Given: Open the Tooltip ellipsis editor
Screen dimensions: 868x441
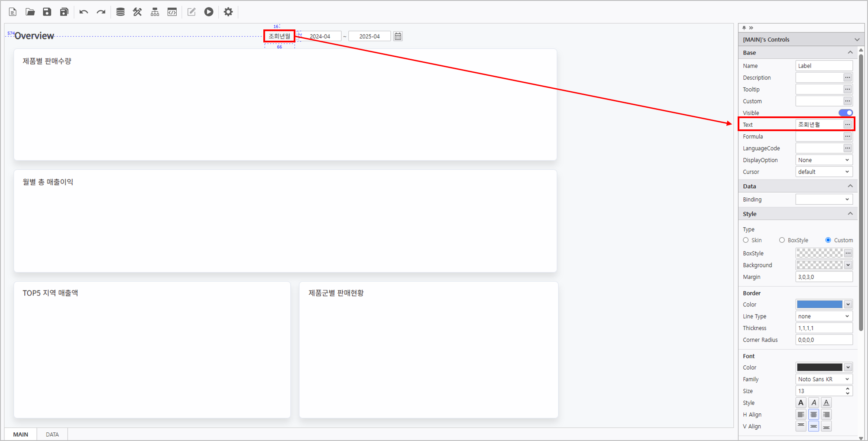Looking at the screenshot, I should (x=848, y=89).
